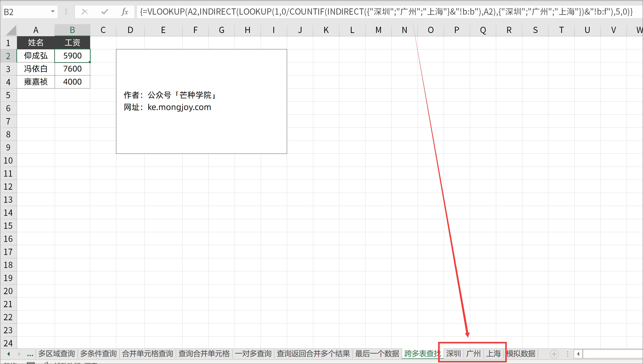
Task: Open the 一对多查询 sheet tab
Action: [253, 354]
